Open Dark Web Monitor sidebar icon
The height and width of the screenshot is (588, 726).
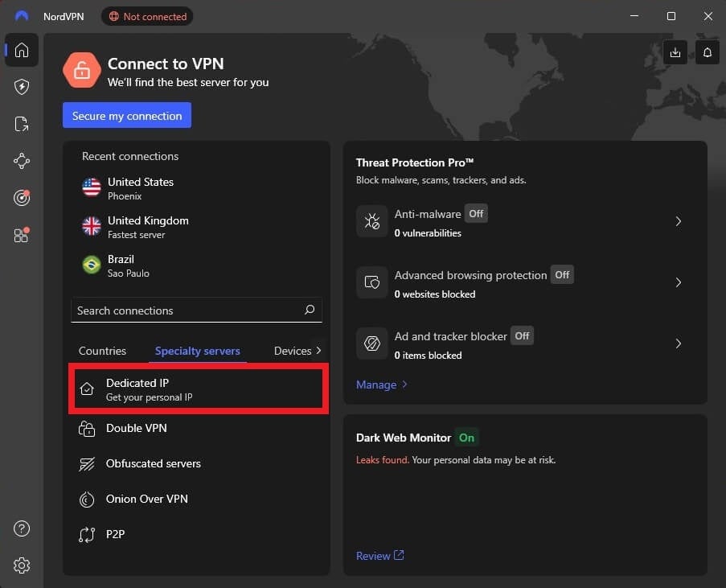[22, 197]
